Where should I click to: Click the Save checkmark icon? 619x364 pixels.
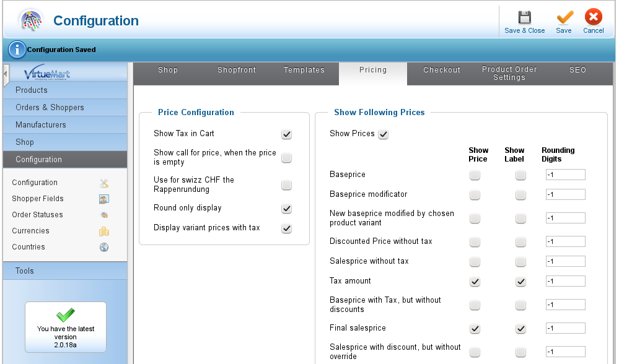(x=564, y=17)
